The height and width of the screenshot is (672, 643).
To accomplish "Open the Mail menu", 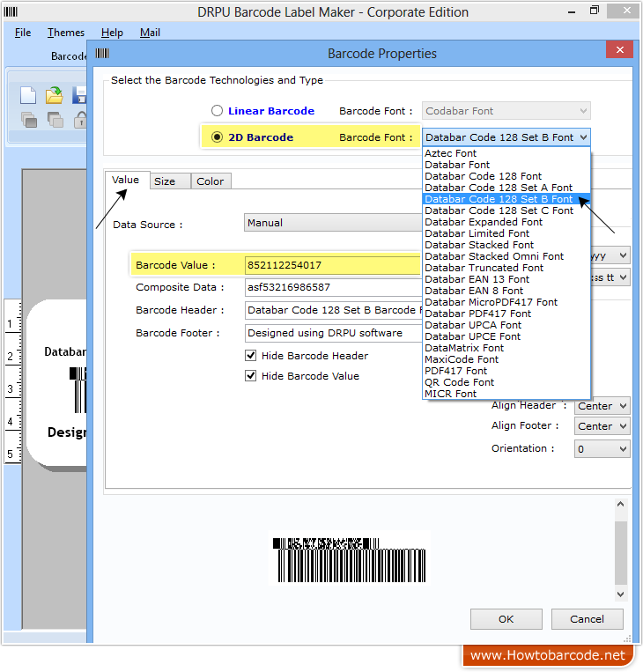I will click(x=150, y=33).
